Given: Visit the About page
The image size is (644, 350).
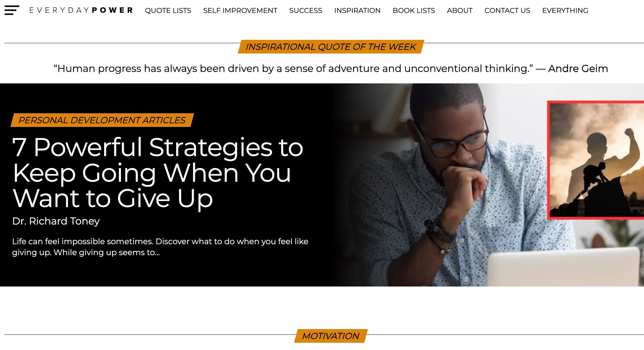Looking at the screenshot, I should coord(459,10).
